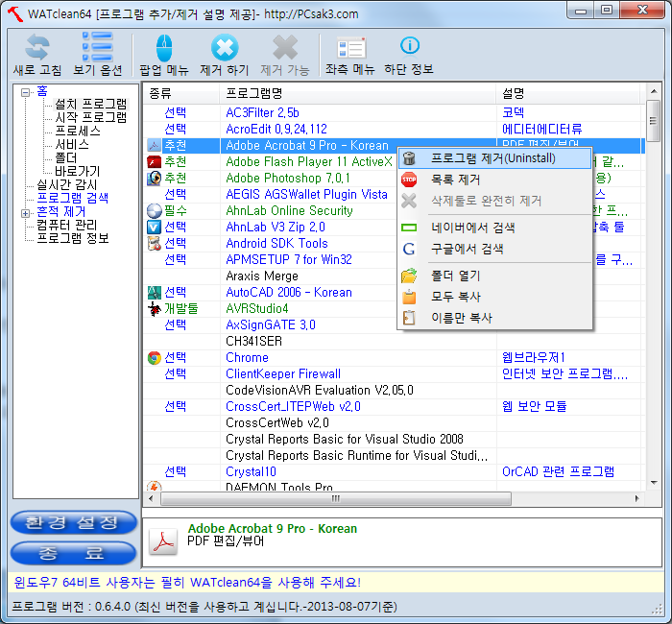The image size is (672, 624).
Task: Choose 삭제툴로 완전히 제거 menu entry
Action: pyautogui.click(x=495, y=201)
